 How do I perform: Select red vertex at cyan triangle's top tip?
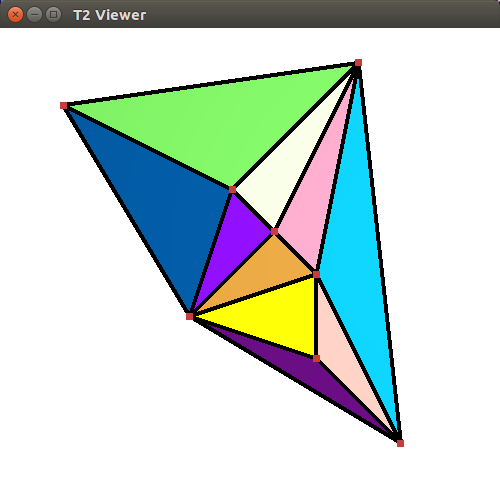(x=358, y=63)
